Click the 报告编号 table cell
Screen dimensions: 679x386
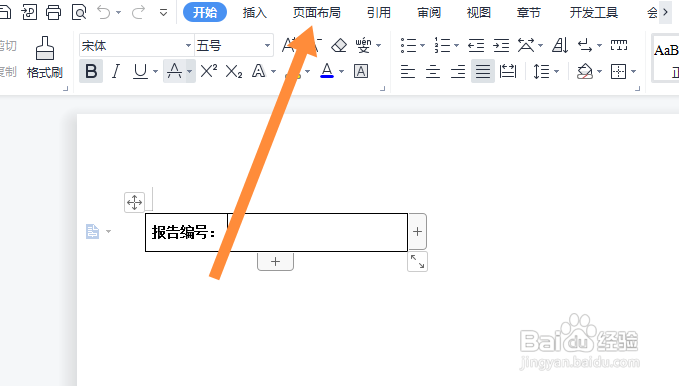(186, 232)
